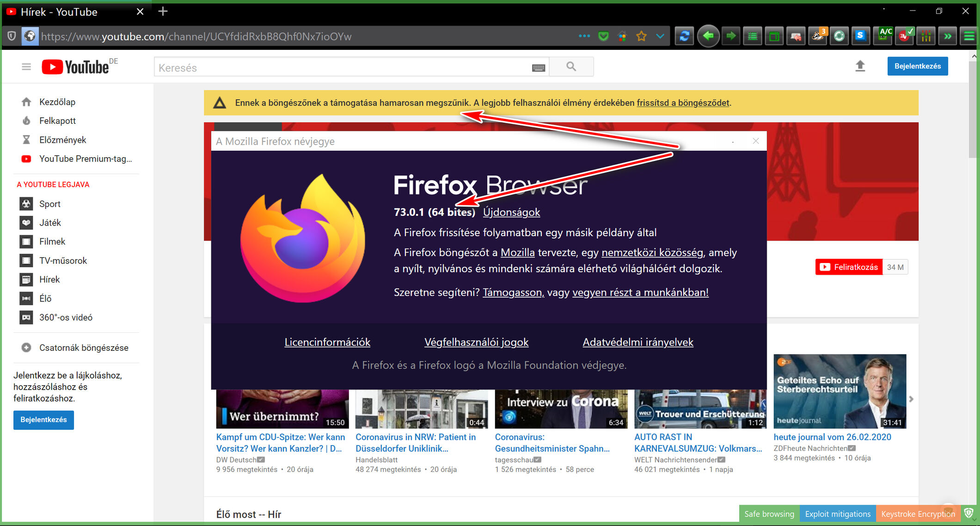Viewport: 980px width, 526px height.
Task: Click the blue reload page button
Action: (685, 36)
